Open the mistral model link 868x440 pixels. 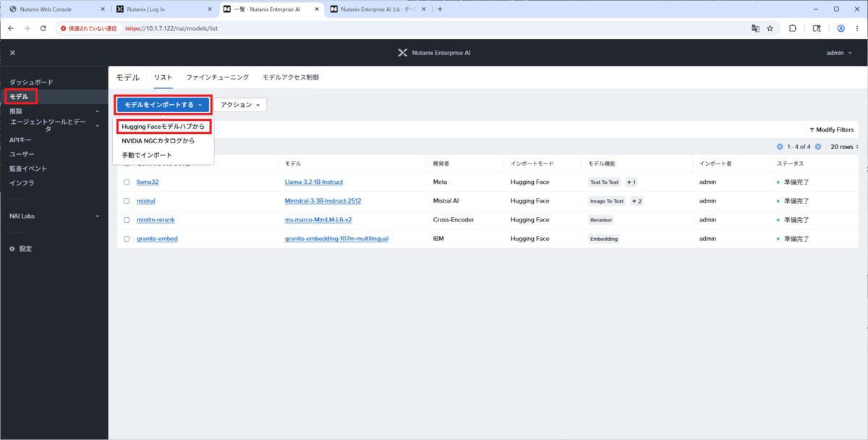point(146,201)
